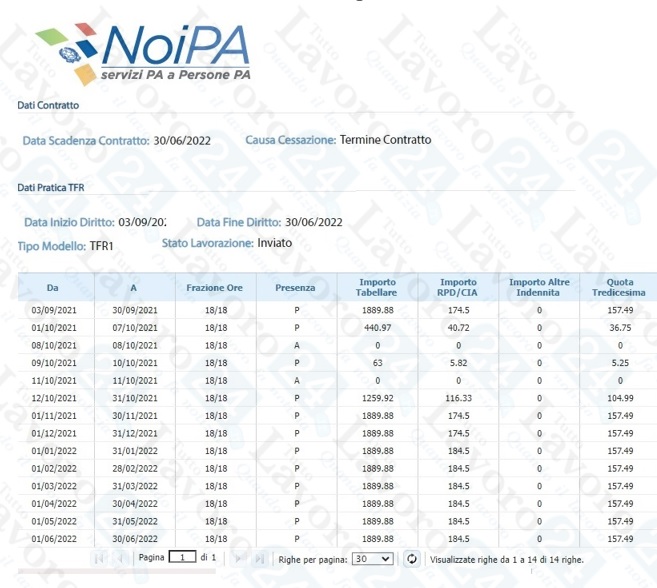
Task: Click the 31/12/2021 end date cell
Action: tap(135, 433)
